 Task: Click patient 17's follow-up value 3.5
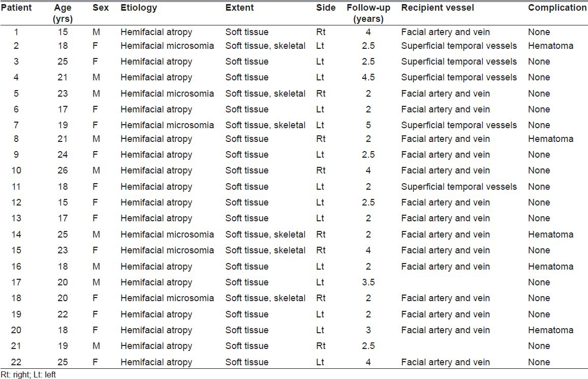pos(368,282)
